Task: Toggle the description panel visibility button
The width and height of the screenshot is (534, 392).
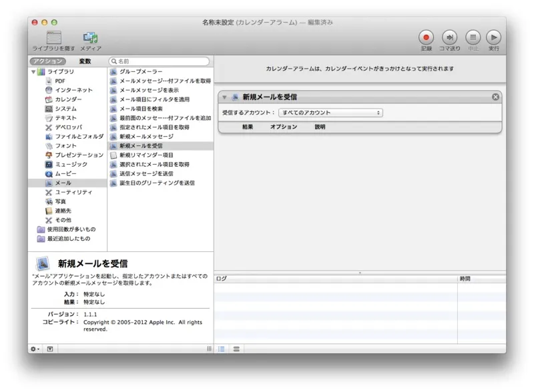Action: [x=50, y=349]
